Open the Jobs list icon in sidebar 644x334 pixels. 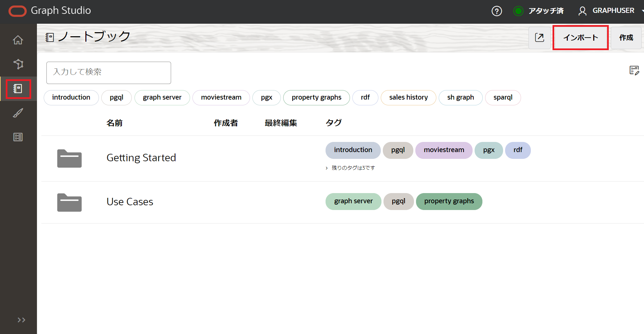[18, 137]
